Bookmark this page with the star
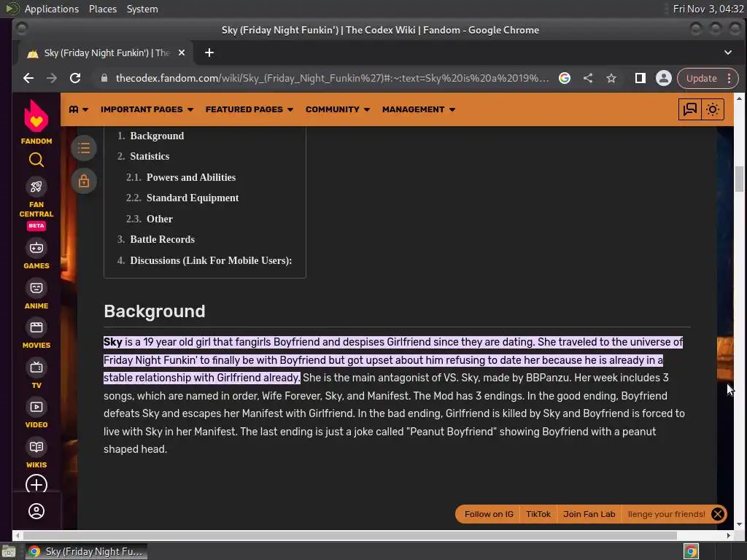This screenshot has height=560, width=747. pos(611,78)
